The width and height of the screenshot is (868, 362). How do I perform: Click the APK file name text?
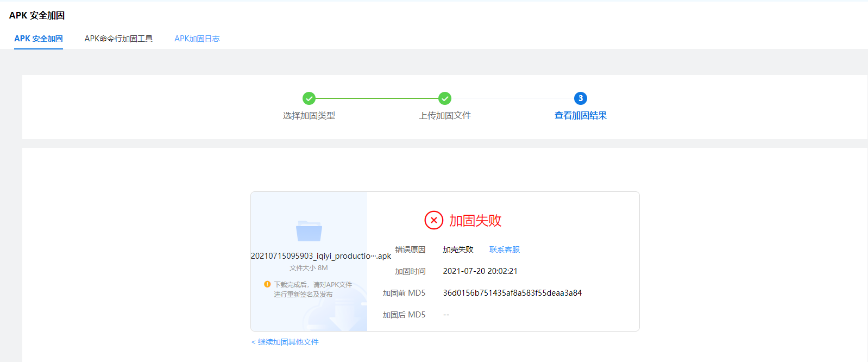click(320, 256)
